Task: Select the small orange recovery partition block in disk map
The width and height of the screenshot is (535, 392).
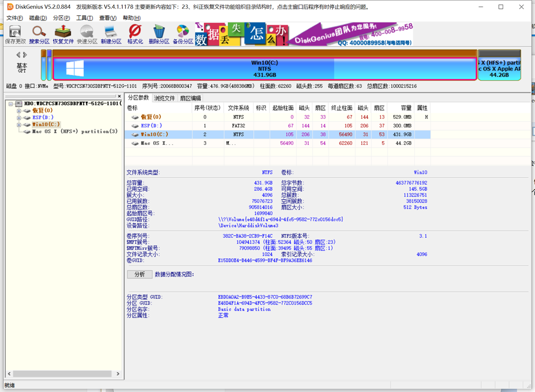Action: pyautogui.click(x=43, y=65)
